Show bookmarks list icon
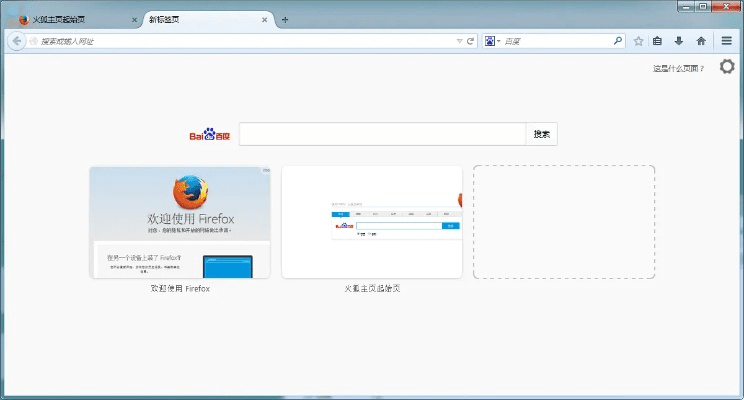 pyautogui.click(x=657, y=41)
